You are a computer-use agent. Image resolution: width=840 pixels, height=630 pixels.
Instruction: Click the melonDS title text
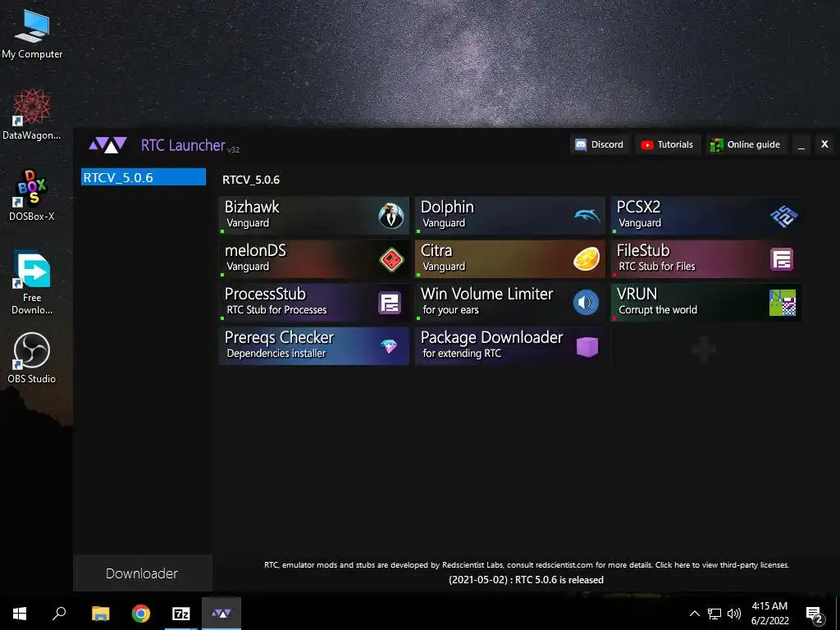[x=256, y=250]
